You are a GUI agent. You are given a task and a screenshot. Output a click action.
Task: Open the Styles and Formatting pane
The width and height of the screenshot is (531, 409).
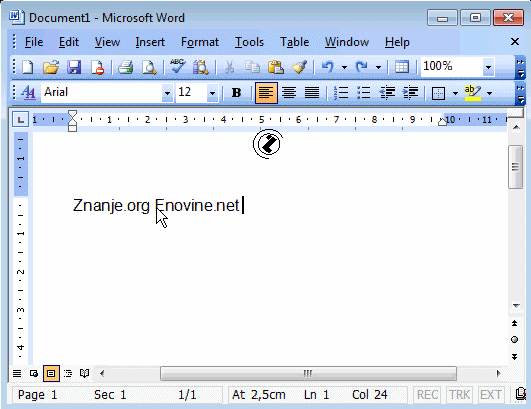(x=28, y=92)
